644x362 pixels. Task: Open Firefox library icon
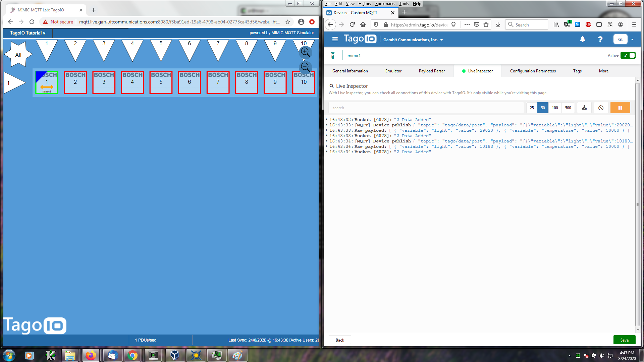[556, 24]
